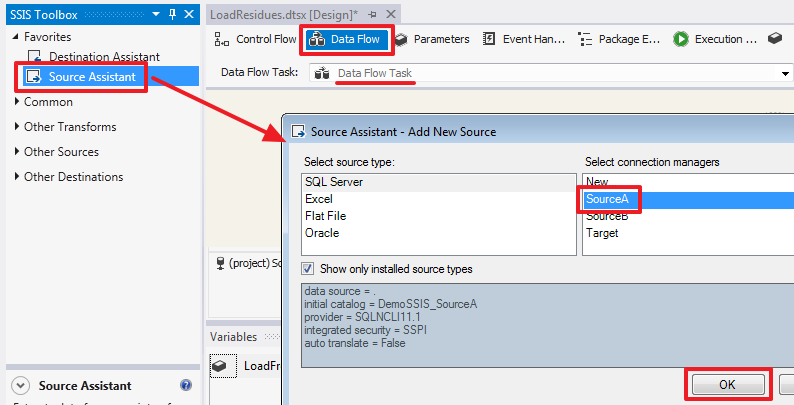This screenshot has width=794, height=405.
Task: Click the connection details text box
Action: point(547,325)
